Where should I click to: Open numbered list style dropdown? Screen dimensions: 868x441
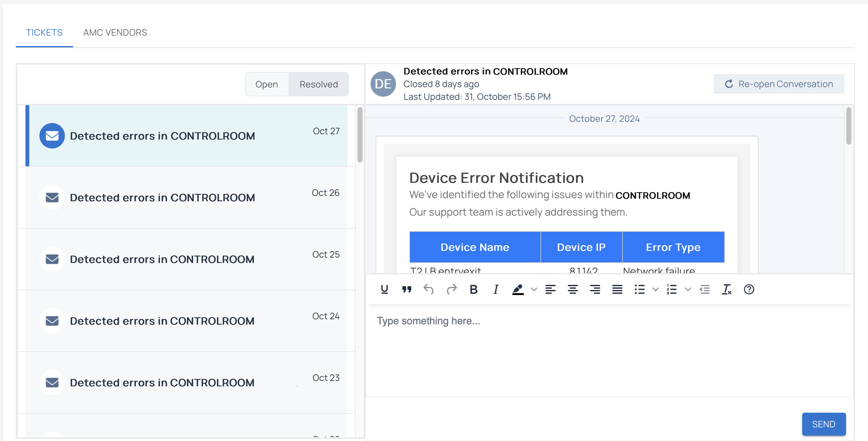pos(688,289)
